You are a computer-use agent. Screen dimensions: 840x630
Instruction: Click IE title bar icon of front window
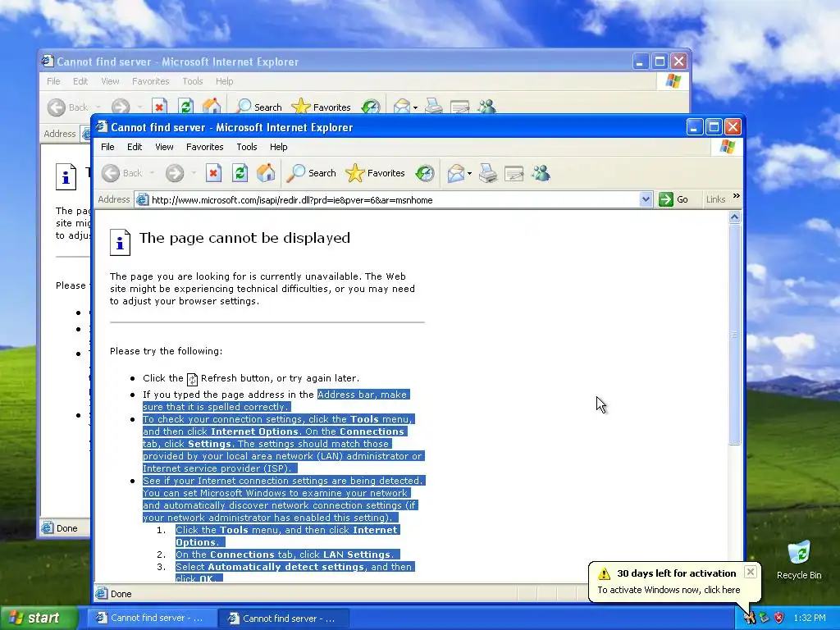pyautogui.click(x=102, y=127)
